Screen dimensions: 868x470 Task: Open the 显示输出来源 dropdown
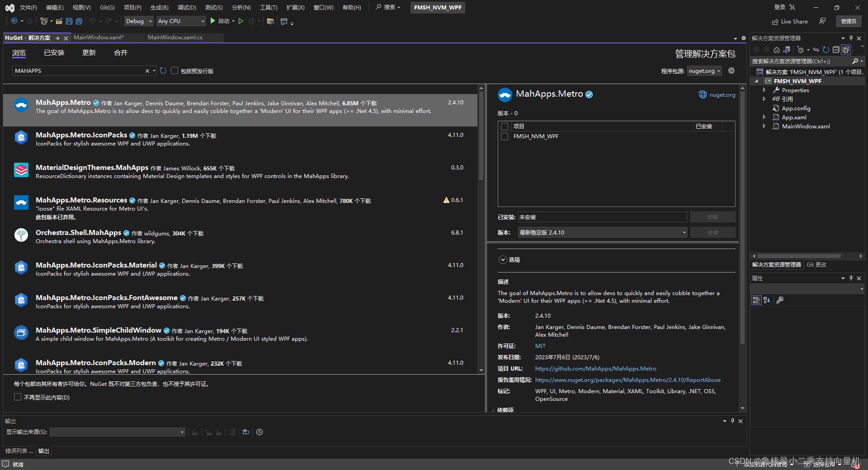pos(118,432)
